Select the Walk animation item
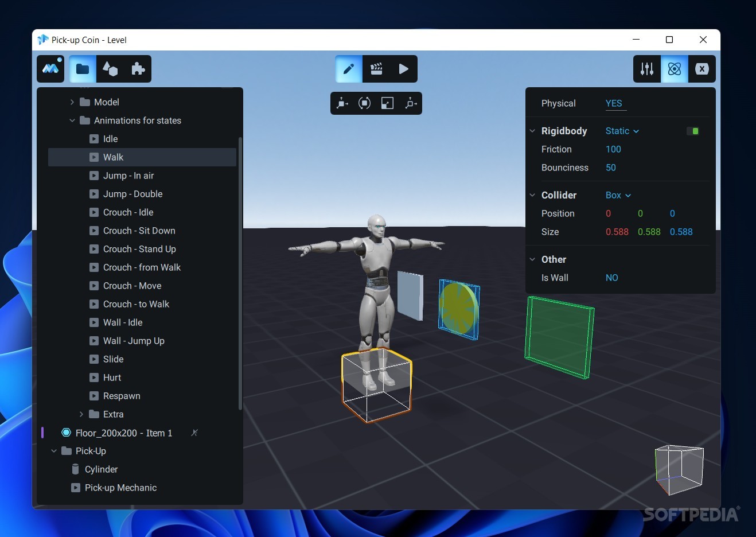Image resolution: width=756 pixels, height=537 pixels. tap(142, 157)
